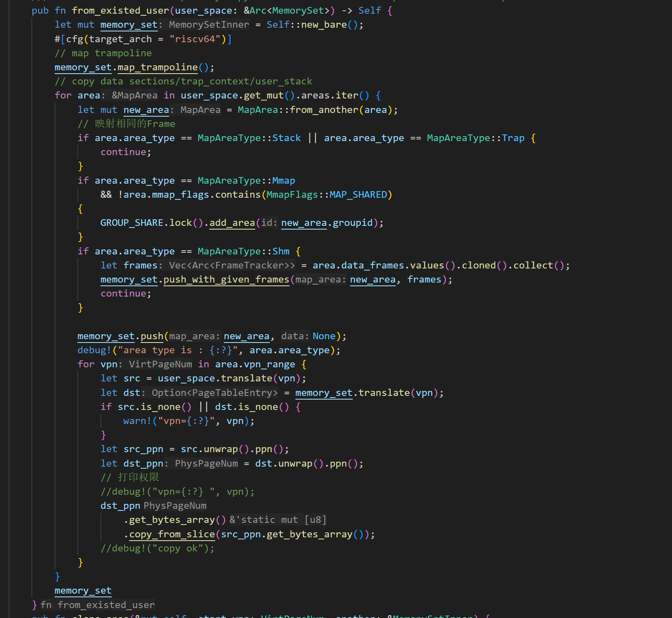This screenshot has height=618, width=672.
Task: Click the copy_from_slice method call
Action: (172, 534)
